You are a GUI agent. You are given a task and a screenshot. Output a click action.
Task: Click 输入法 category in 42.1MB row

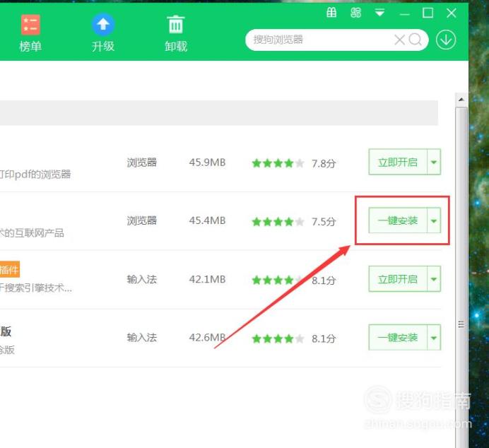point(142,279)
